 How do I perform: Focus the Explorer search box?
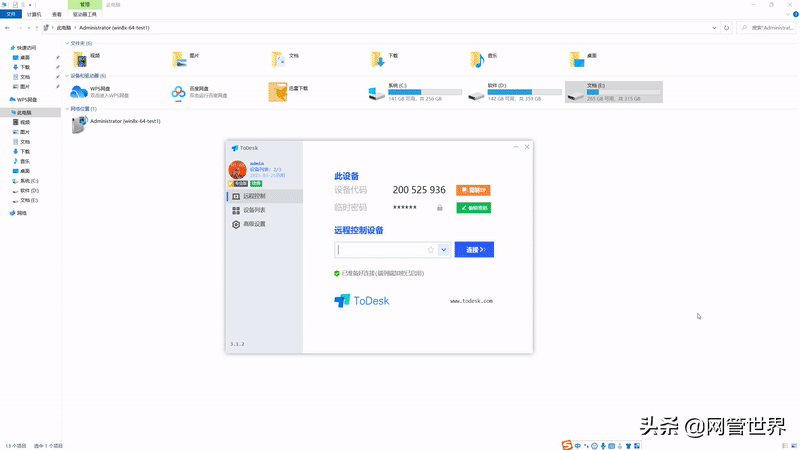pyautogui.click(x=767, y=28)
